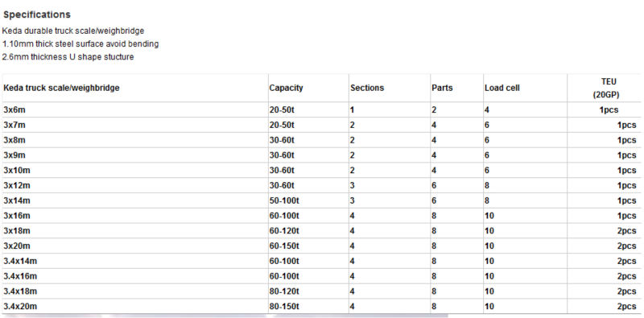Click the "Keda truck scale/weighbridge" column header
This screenshot has height=318, width=644.
(x=62, y=88)
